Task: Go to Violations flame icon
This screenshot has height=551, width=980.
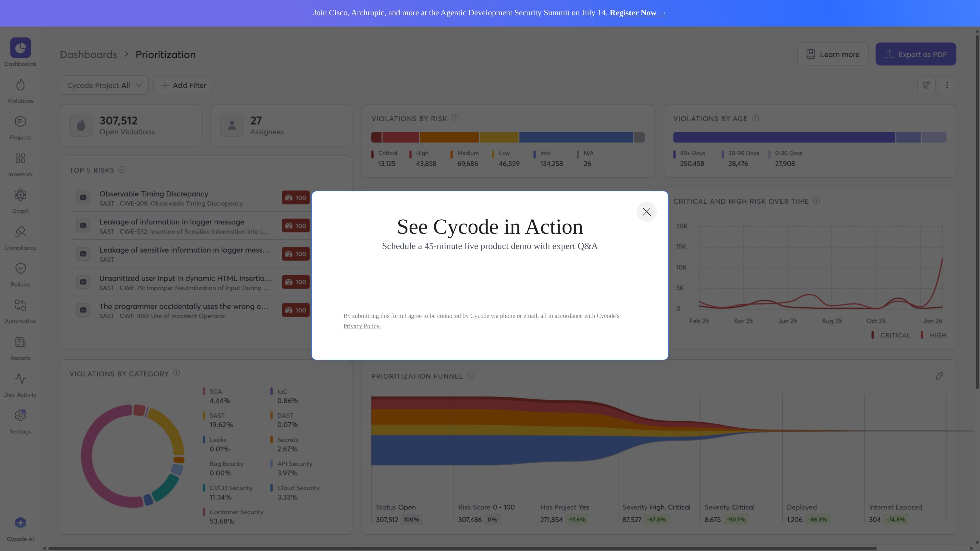Action: [20, 85]
